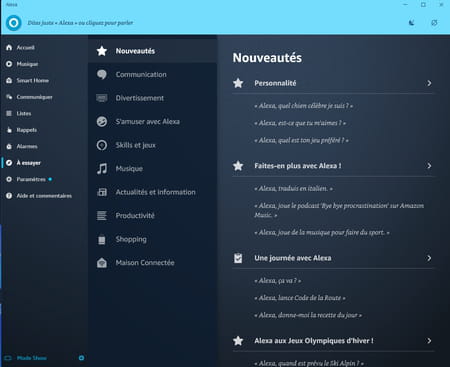
Task: Go to Aide et commentaires
Action: coord(44,196)
